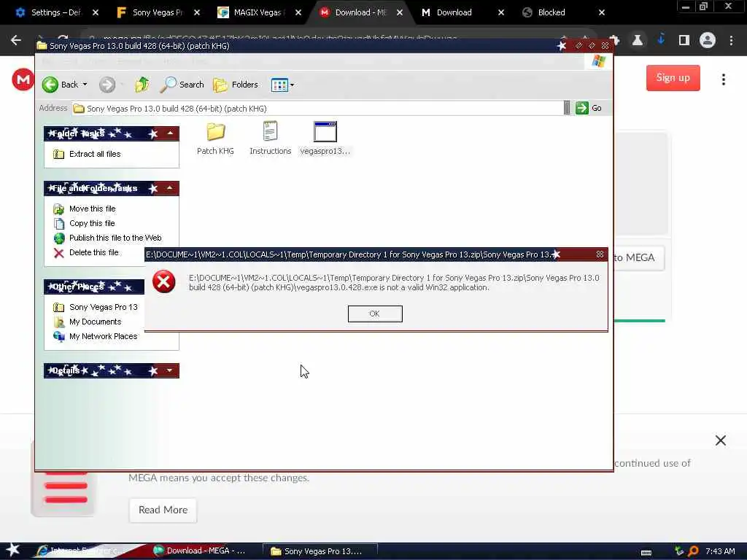Click the Explorer address bar field

click(x=318, y=109)
